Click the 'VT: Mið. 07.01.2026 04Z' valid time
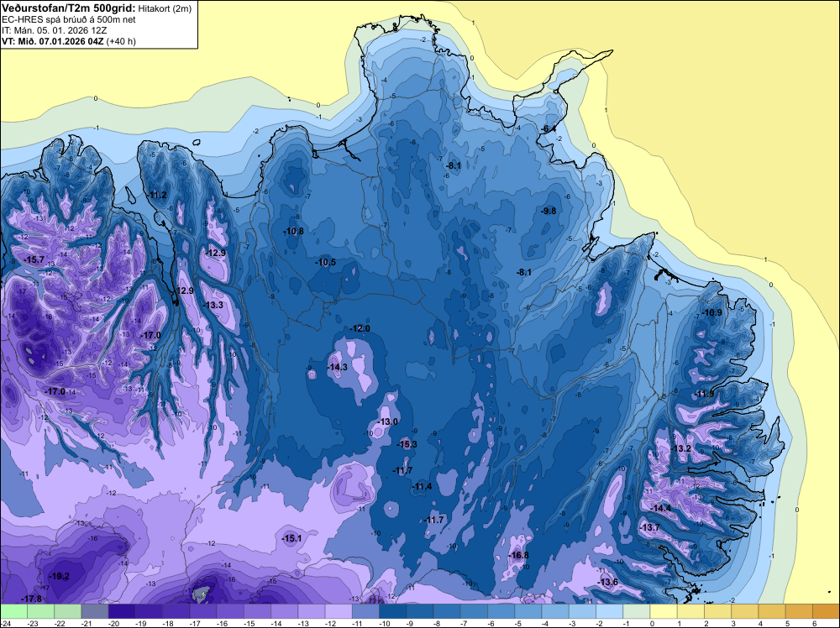 coord(53,41)
